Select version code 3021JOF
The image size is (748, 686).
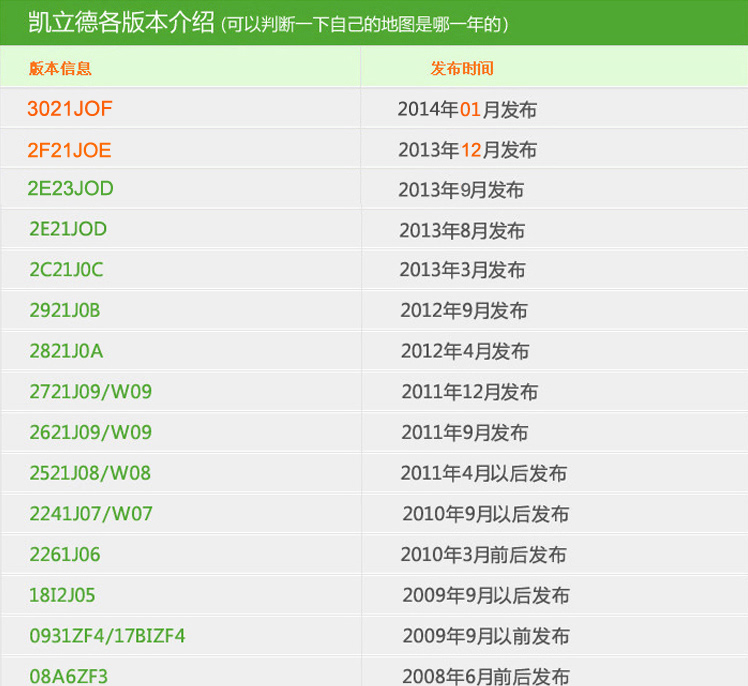tap(70, 109)
